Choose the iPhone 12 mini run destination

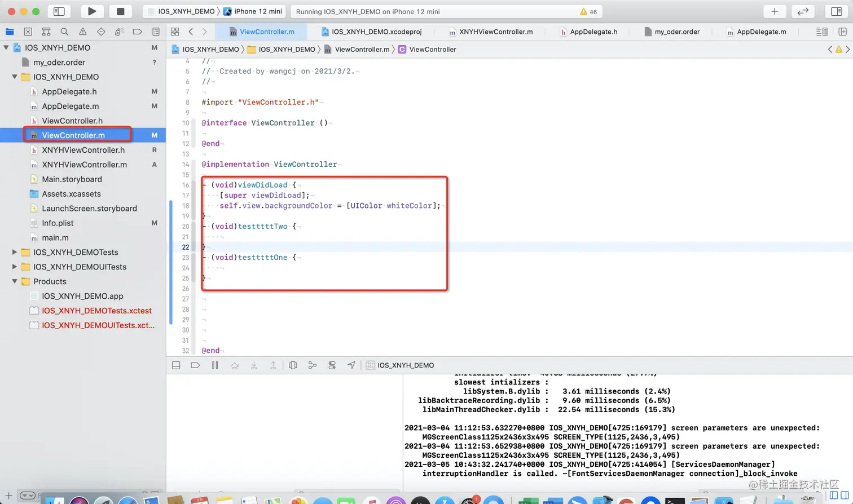coord(253,11)
